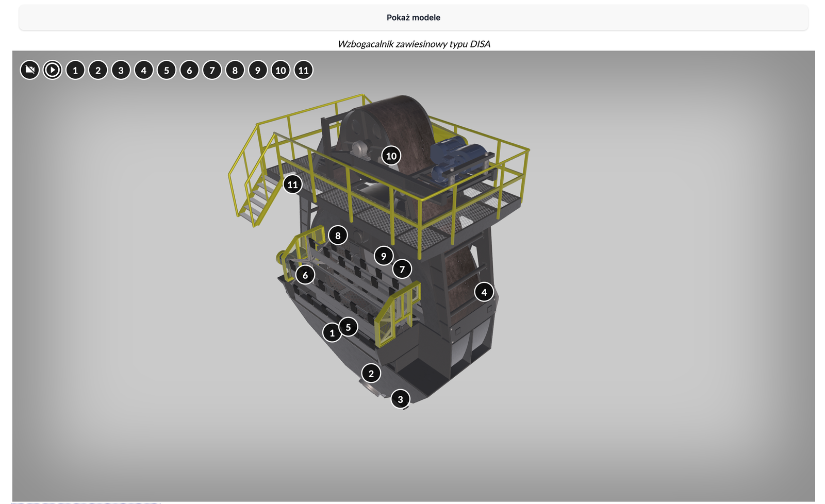Viewport: 825px width, 504px height.
Task: Choose number 5 in the top toolbar
Action: click(167, 70)
